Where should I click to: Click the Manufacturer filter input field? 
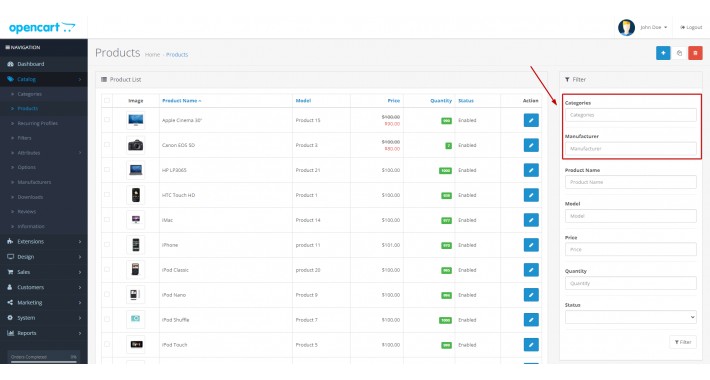pyautogui.click(x=631, y=149)
